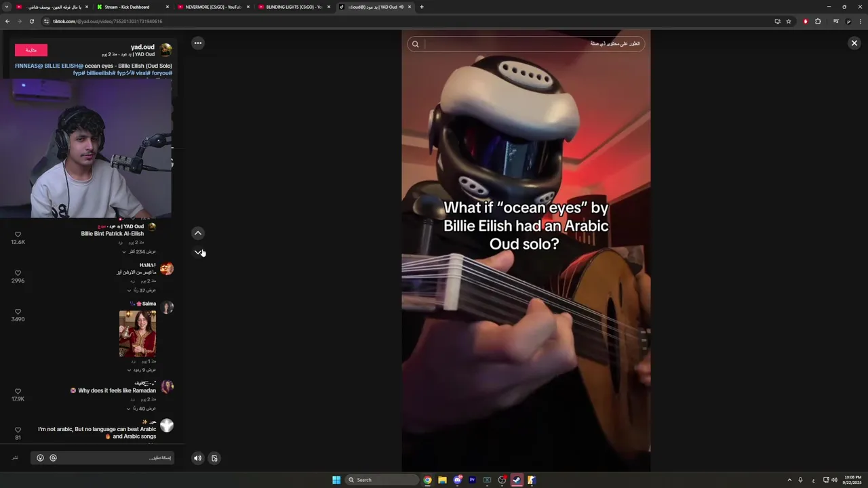Go to the previous video with up arrow
The height and width of the screenshot is (488, 868).
[198, 233]
